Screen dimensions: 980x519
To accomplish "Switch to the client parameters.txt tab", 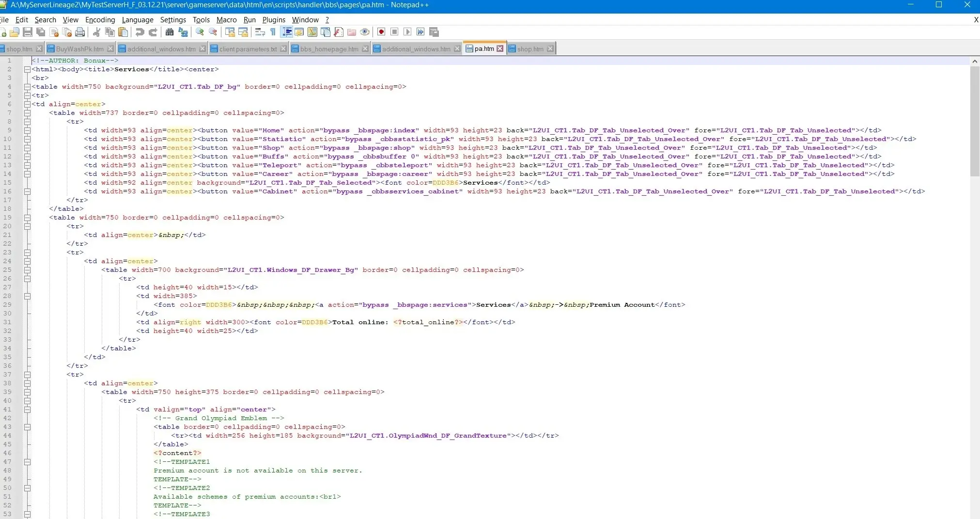I will tap(248, 49).
